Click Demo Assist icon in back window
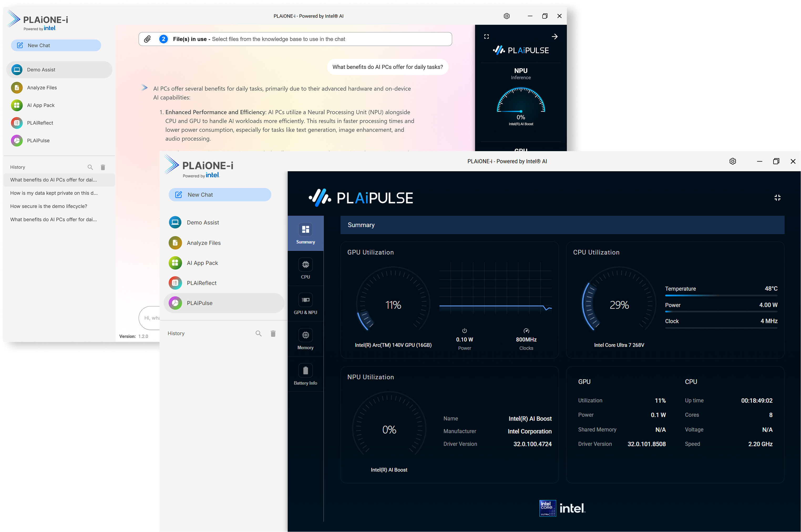801x532 pixels. pos(17,70)
